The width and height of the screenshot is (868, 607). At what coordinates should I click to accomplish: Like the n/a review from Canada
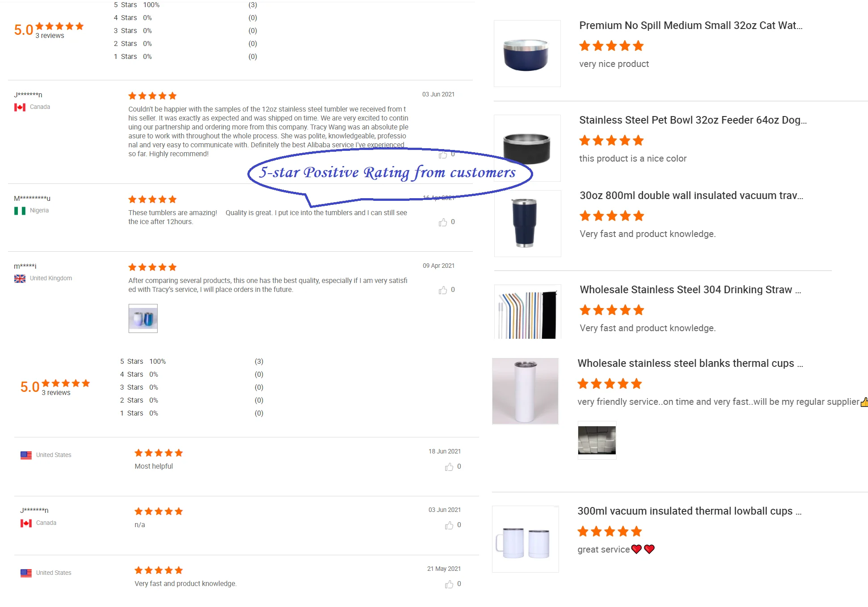point(449,525)
